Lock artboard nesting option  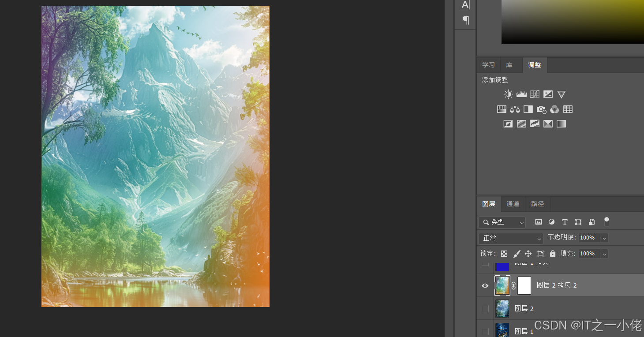(540, 254)
